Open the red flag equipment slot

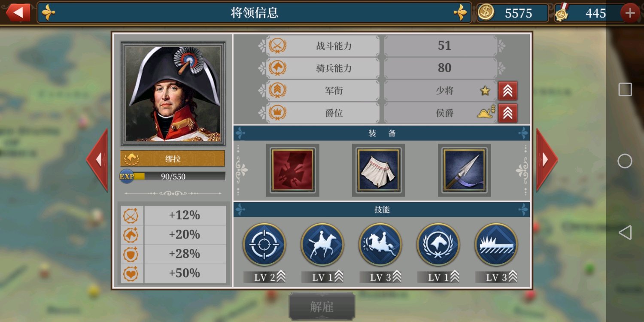293,170
